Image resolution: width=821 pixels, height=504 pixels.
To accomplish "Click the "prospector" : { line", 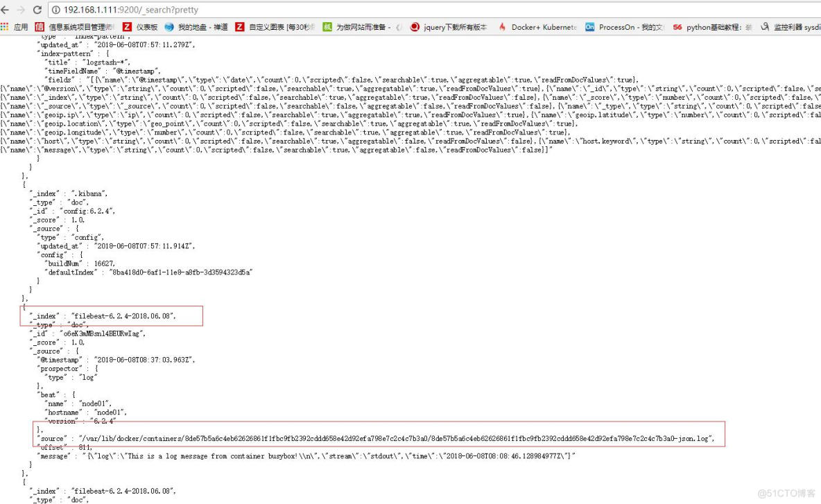I will point(67,369).
